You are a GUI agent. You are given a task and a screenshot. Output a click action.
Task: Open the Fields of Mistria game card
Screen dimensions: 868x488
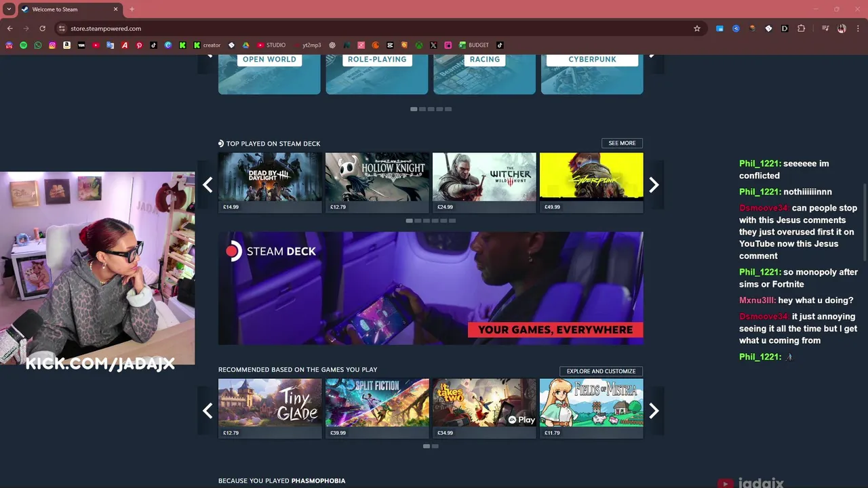coord(591,409)
